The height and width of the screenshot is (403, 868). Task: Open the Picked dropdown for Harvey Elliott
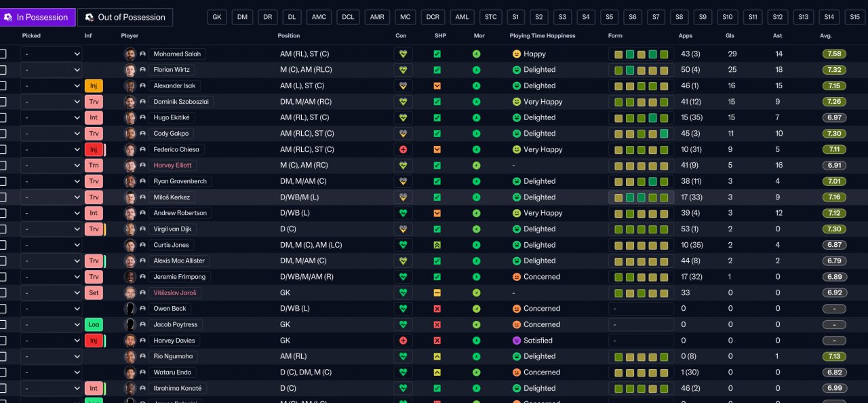click(51, 165)
